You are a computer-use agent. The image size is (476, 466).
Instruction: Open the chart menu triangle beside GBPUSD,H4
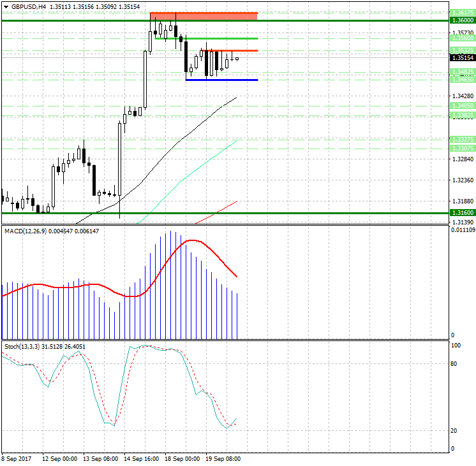6,6
